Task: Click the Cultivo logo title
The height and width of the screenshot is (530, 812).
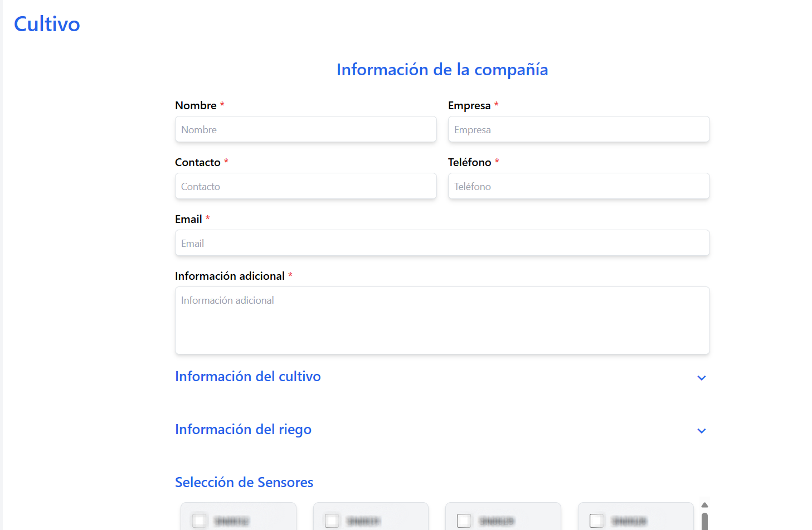Action: click(47, 24)
